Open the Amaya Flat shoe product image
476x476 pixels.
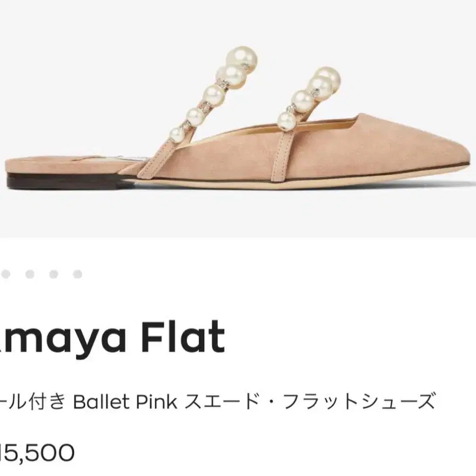(x=238, y=119)
